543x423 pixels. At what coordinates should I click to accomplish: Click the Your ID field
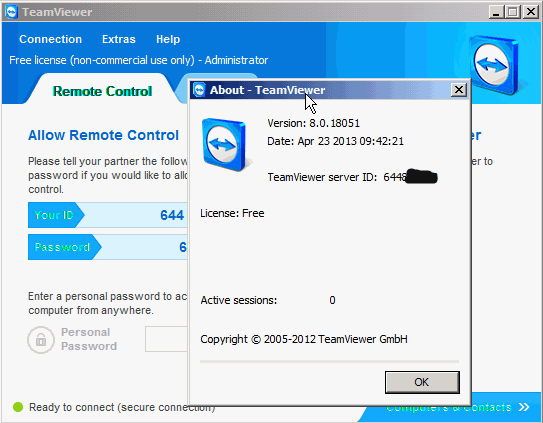[x=108, y=215]
